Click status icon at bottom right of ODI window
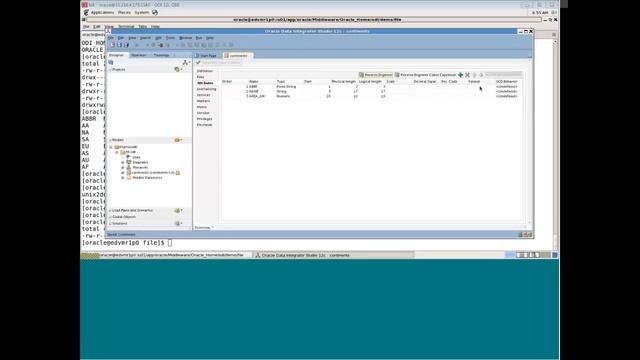The width and height of the screenshot is (640, 360). [x=526, y=235]
